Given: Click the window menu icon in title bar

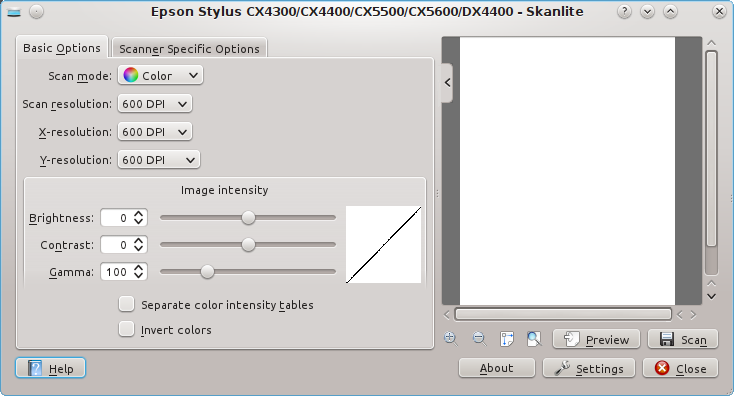Looking at the screenshot, I should click(x=14, y=12).
